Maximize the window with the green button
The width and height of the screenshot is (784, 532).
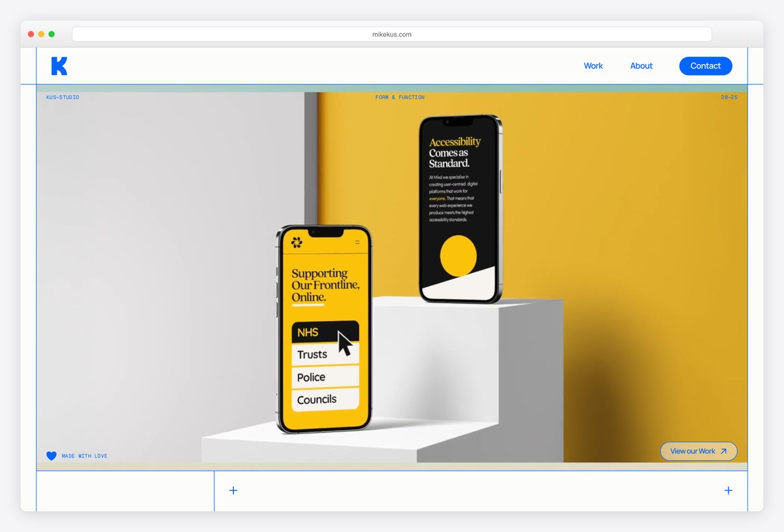click(x=52, y=34)
